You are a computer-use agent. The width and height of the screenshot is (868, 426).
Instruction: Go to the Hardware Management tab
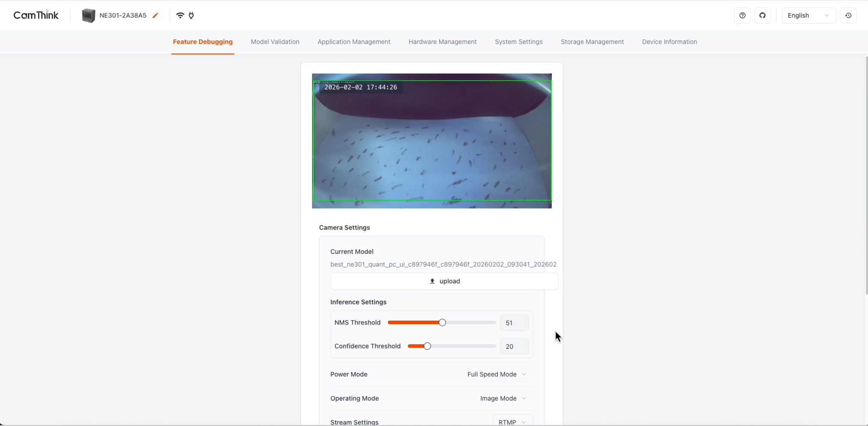442,42
